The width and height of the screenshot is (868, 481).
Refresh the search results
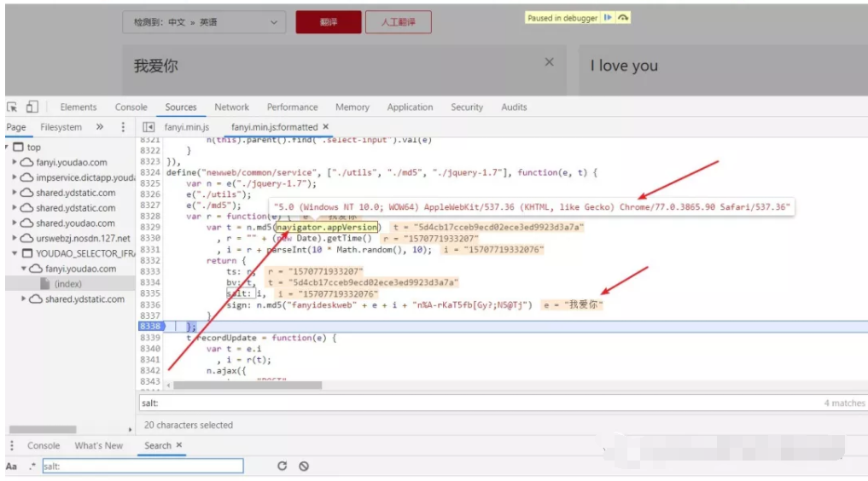click(282, 467)
